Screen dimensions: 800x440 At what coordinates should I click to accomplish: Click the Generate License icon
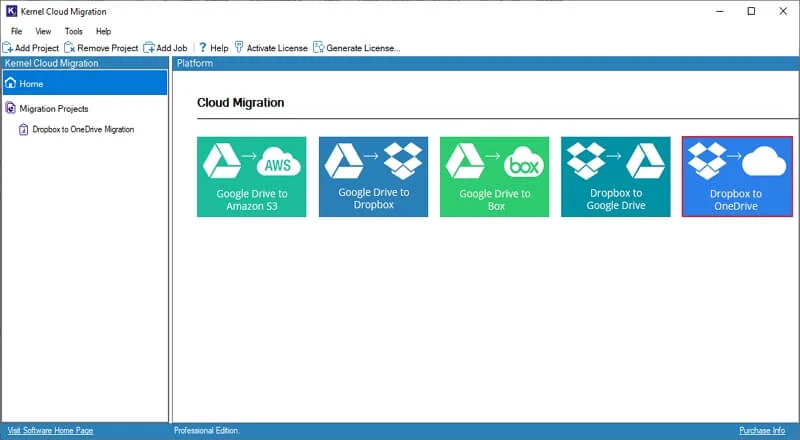click(318, 47)
